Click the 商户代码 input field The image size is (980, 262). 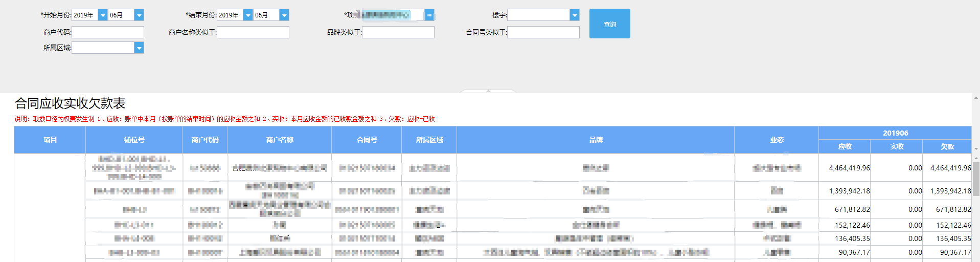coord(108,32)
